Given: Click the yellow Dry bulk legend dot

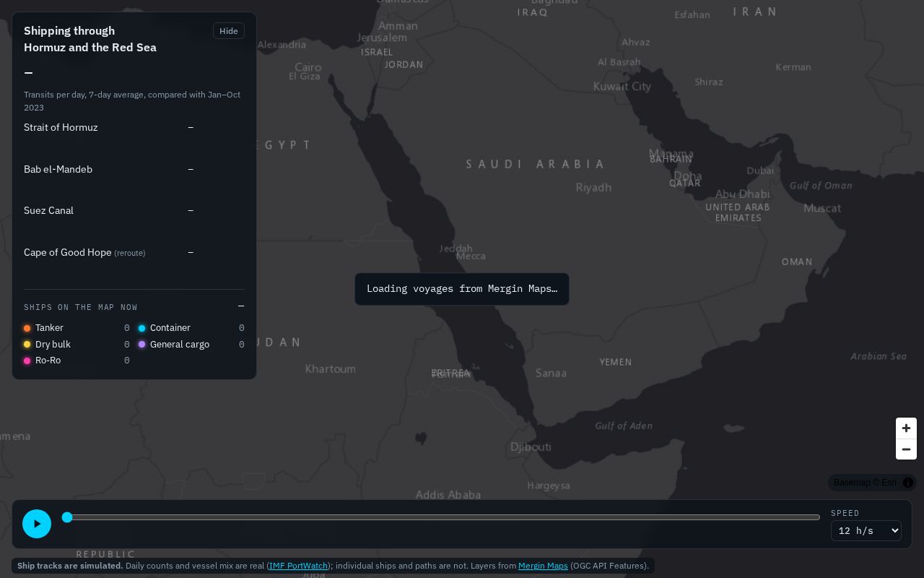Looking at the screenshot, I should click(27, 345).
